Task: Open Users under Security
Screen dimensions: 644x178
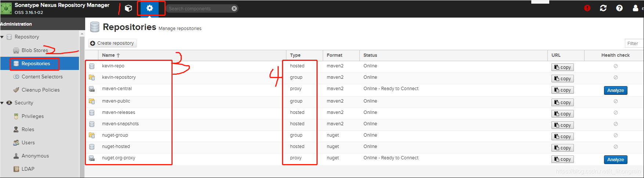Action: (28, 142)
